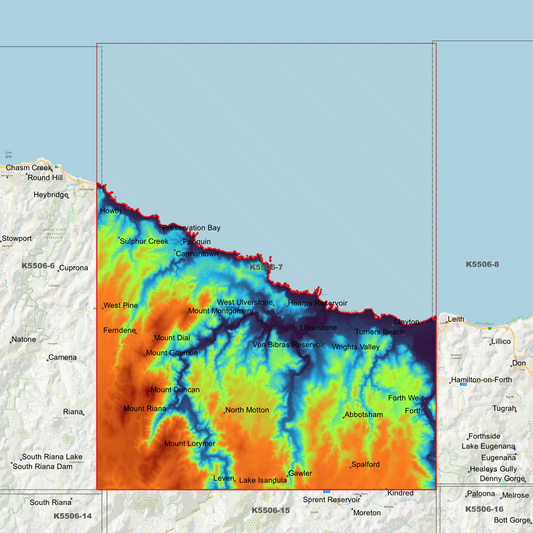Select the Mount Gnomon label

(172, 353)
